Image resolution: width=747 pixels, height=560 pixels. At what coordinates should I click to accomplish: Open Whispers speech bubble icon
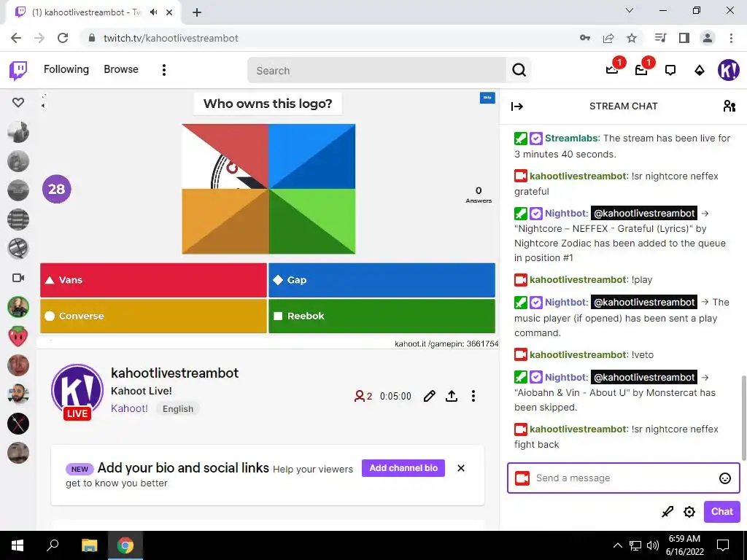[670, 71]
